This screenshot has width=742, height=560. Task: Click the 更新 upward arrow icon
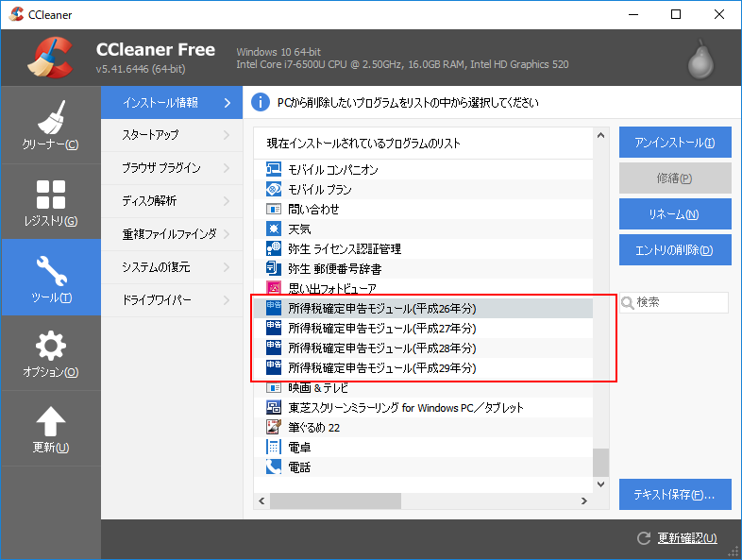pos(51,421)
